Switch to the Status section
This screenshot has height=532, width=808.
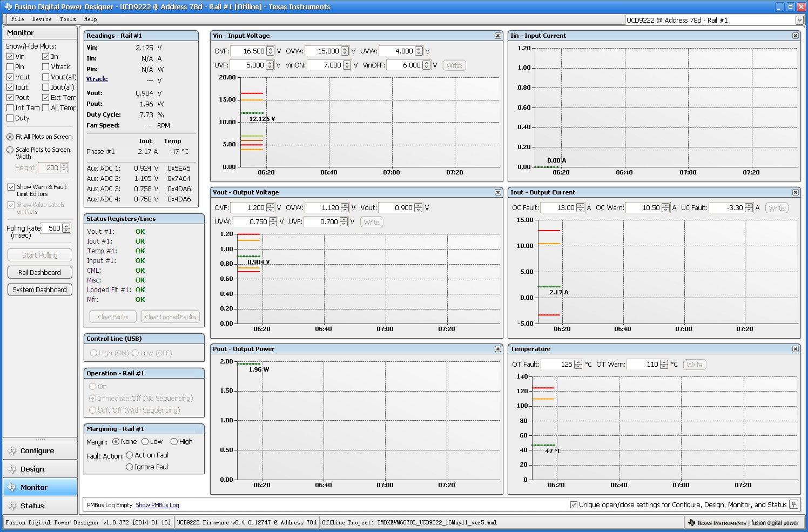tap(41, 506)
